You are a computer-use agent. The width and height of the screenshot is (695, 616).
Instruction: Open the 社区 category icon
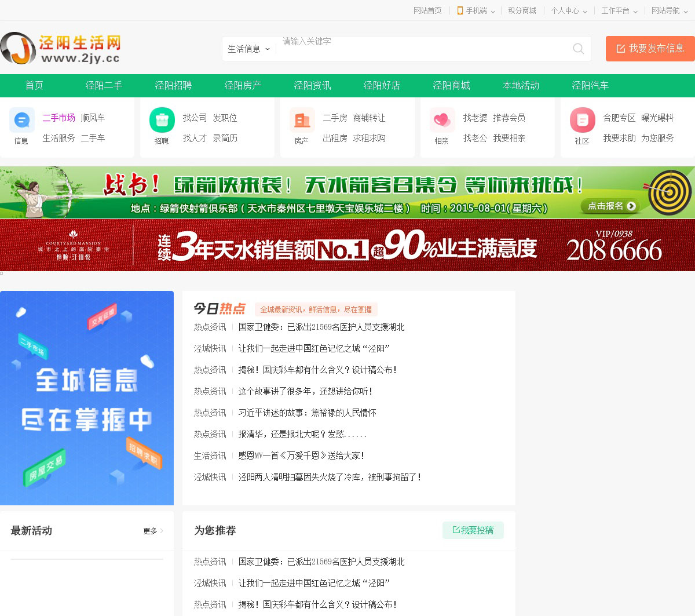[582, 121]
